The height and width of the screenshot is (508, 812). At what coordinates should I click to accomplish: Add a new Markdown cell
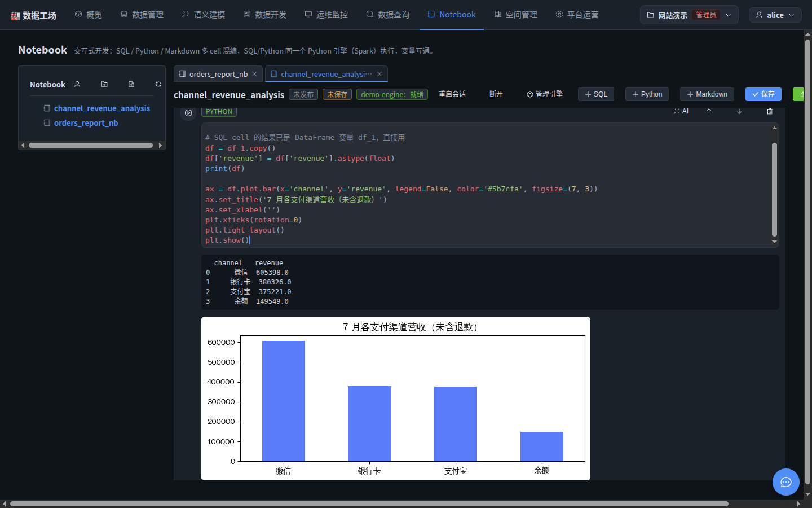(707, 94)
